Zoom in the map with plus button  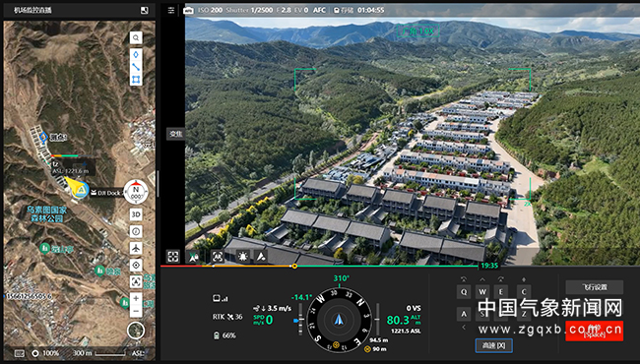[136, 298]
